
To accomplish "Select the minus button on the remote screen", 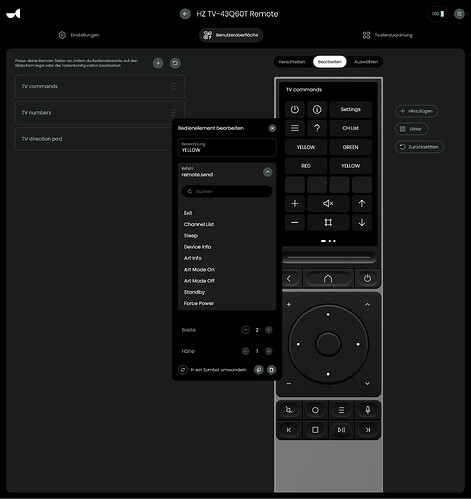I will (295, 222).
